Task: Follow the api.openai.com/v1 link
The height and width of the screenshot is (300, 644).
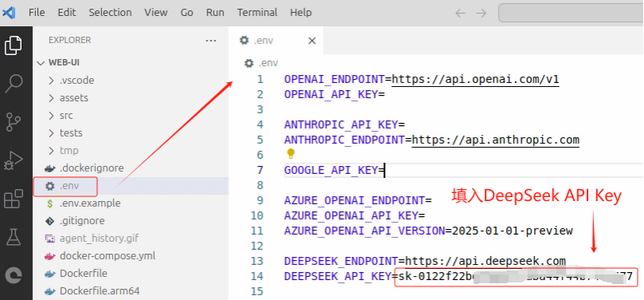Action: pyautogui.click(x=475, y=79)
